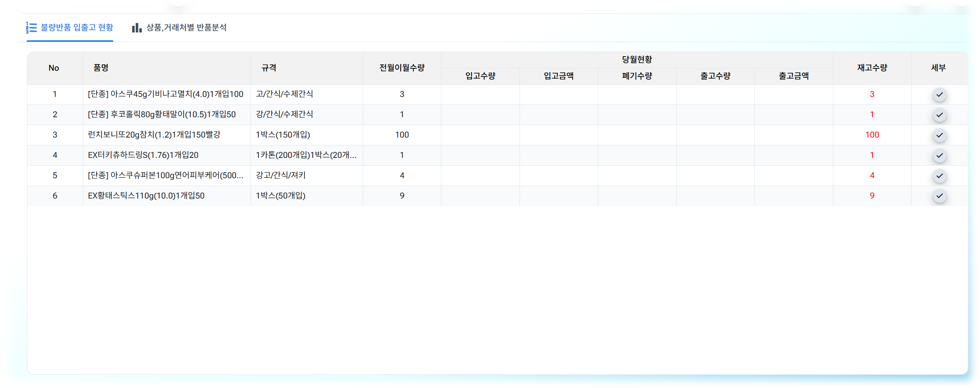Sort by 전월이월수량 column header

[x=401, y=68]
